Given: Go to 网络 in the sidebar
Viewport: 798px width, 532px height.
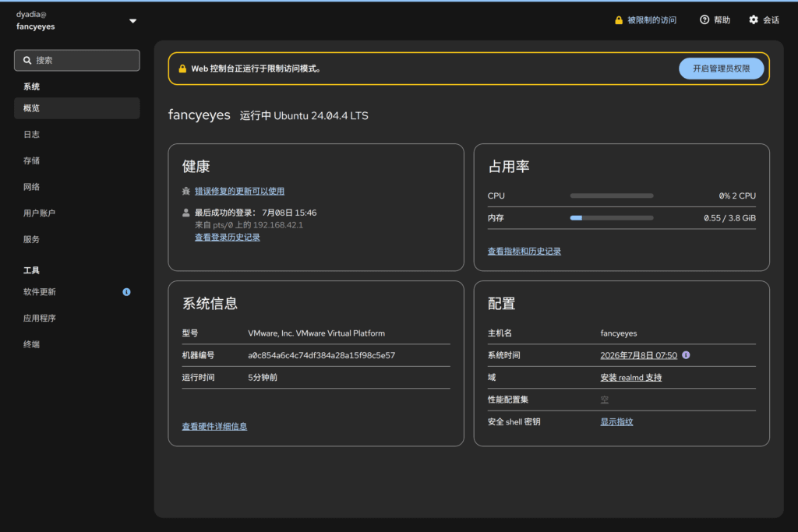Looking at the screenshot, I should (x=77, y=187).
